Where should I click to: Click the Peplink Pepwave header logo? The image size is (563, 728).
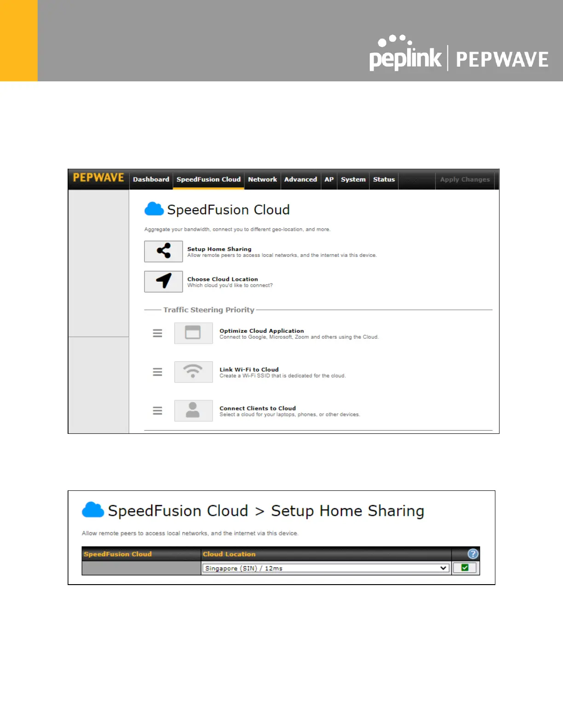[459, 53]
